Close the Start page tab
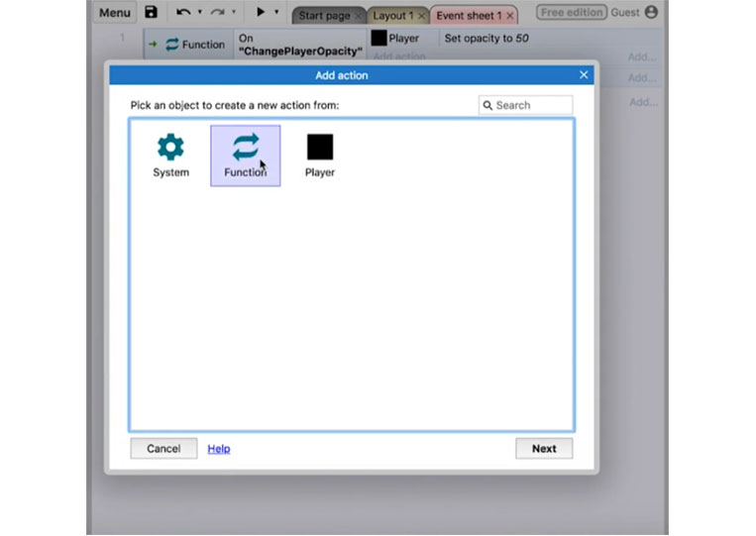756x536 pixels. (358, 16)
